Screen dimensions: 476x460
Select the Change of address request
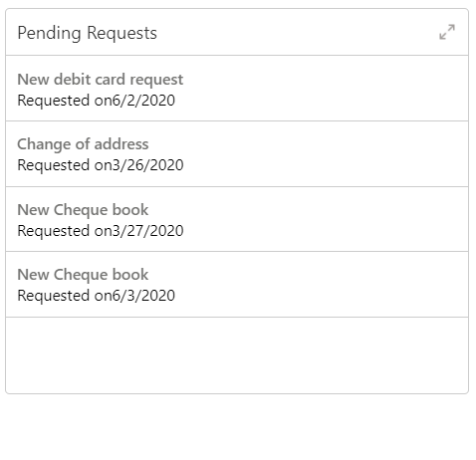pos(237,154)
